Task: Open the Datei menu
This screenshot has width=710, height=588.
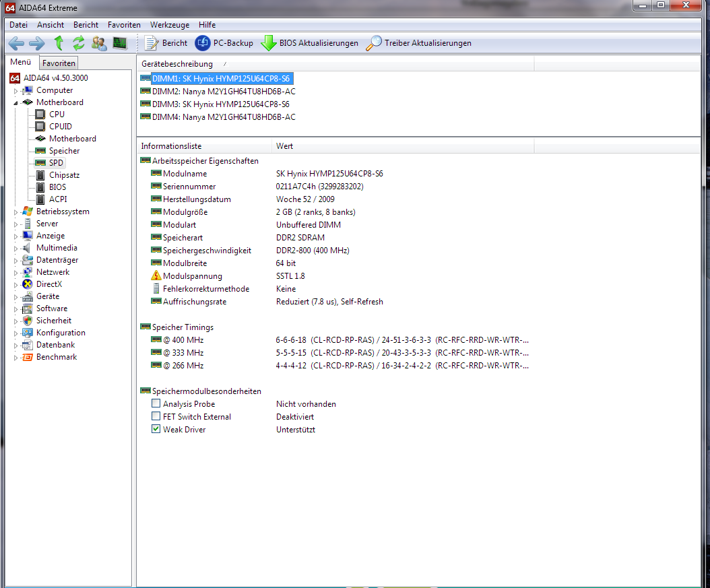Action: tap(19, 25)
